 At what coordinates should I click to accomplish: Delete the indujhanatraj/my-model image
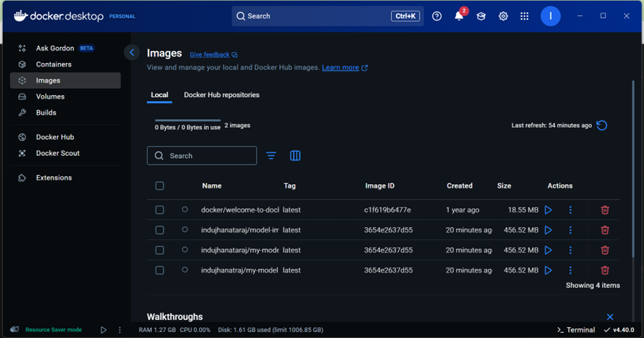coord(604,270)
